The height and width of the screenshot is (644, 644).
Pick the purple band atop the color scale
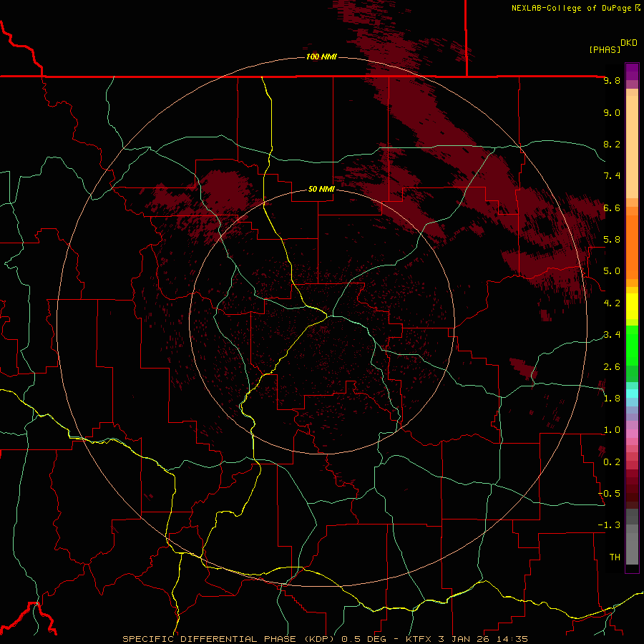[x=632, y=72]
